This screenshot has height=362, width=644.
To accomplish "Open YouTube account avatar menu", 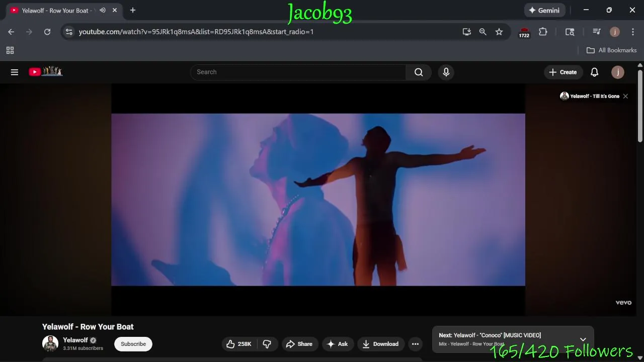I will coord(617,72).
